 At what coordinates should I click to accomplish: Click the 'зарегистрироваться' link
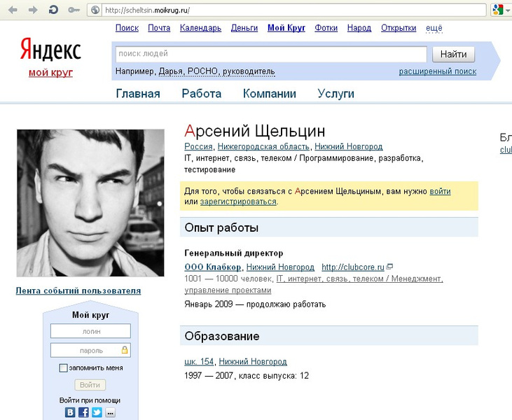click(238, 202)
